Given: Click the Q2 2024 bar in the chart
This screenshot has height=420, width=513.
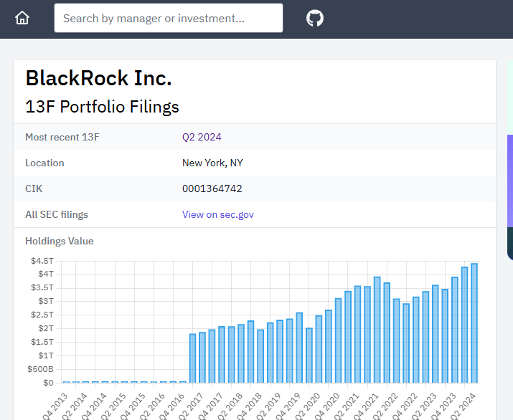Looking at the screenshot, I should click(474, 323).
